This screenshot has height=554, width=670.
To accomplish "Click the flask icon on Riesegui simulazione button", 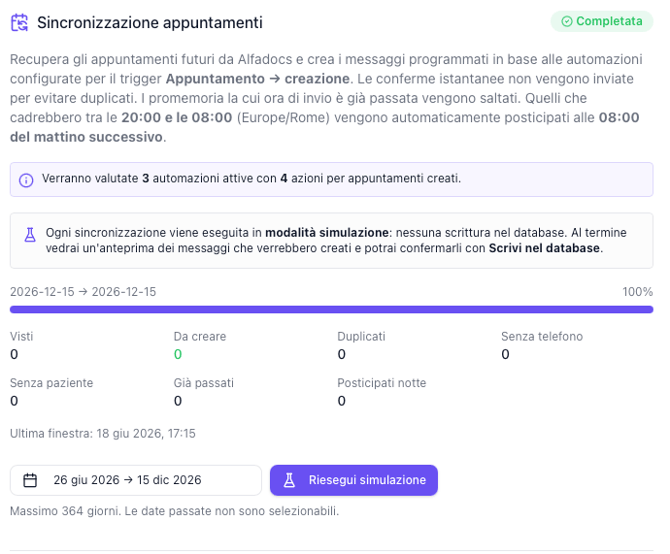I will pyautogui.click(x=289, y=480).
